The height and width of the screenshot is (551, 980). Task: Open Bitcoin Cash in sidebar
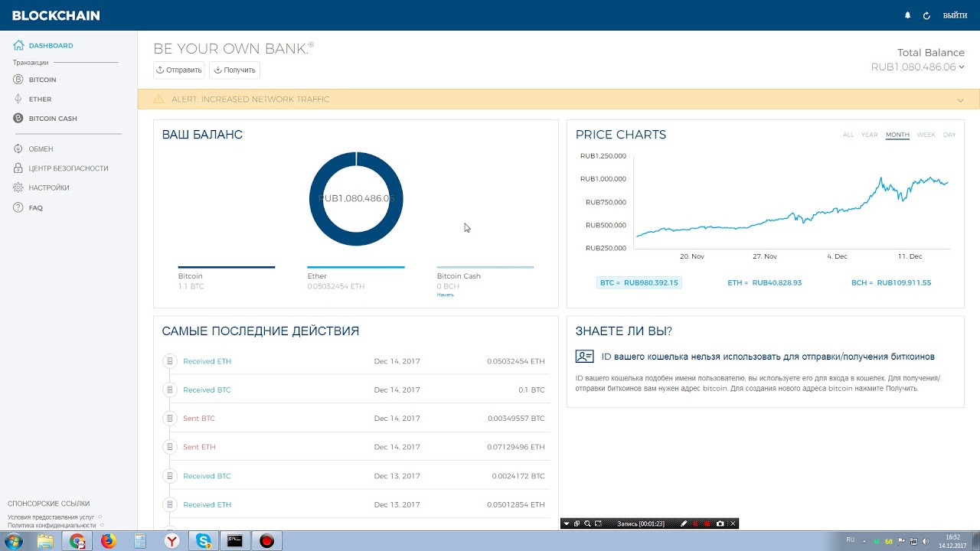(x=52, y=119)
